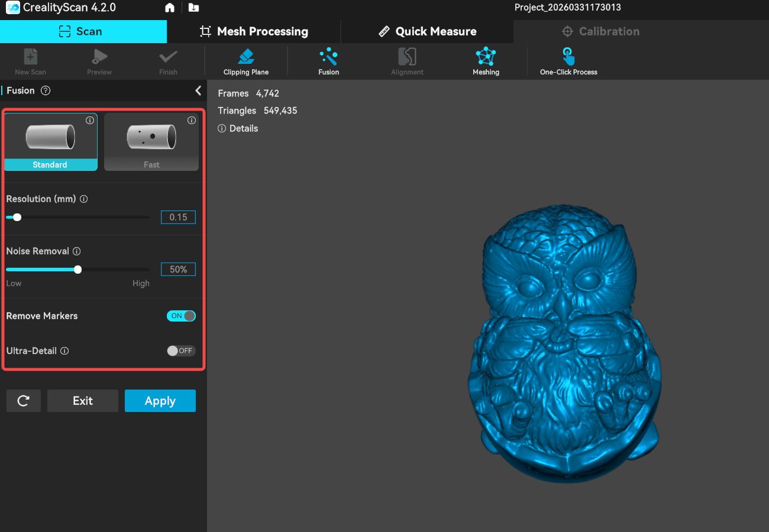Click the Fusion help question mark icon
The image size is (769, 532).
coord(46,90)
